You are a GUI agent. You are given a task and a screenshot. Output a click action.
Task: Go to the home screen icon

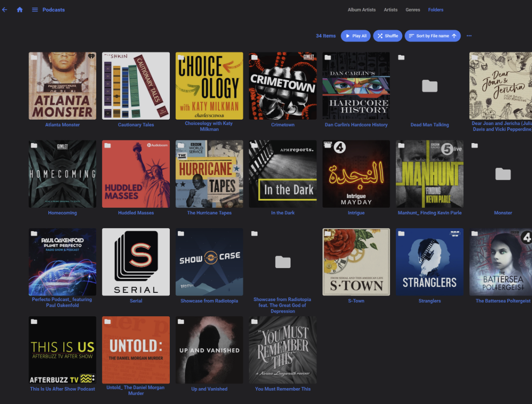(x=20, y=10)
